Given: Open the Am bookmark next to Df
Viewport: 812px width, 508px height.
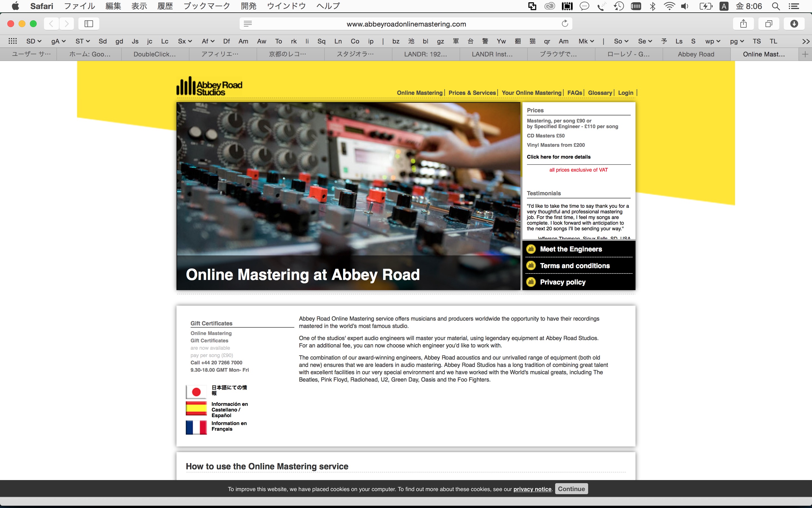Looking at the screenshot, I should tap(243, 41).
